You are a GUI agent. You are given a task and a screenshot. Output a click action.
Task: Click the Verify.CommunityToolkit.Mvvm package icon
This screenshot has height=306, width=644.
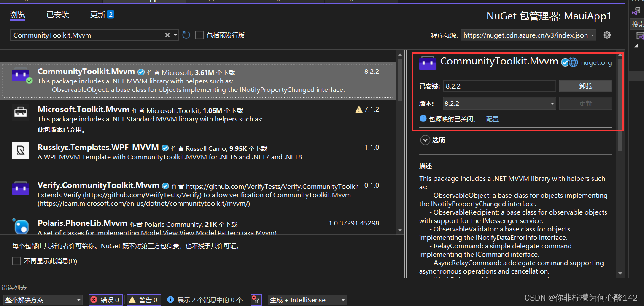pos(21,188)
